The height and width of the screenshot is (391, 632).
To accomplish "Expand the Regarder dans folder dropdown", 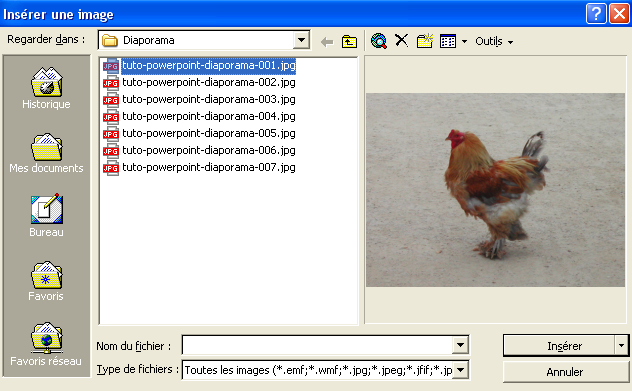I will (301, 40).
